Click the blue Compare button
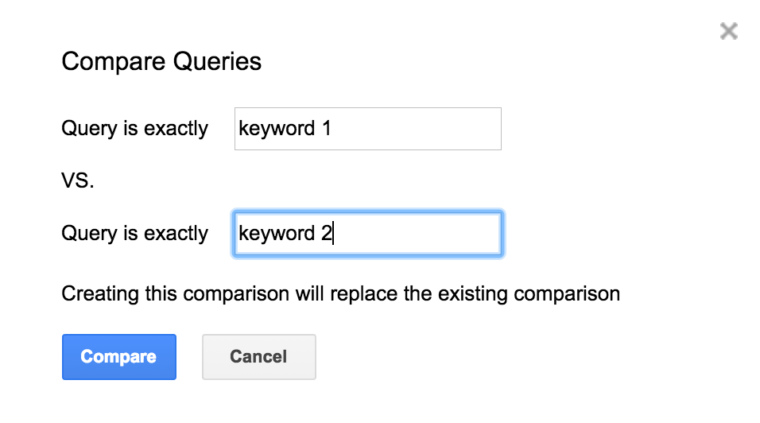The image size is (760, 423). click(119, 357)
